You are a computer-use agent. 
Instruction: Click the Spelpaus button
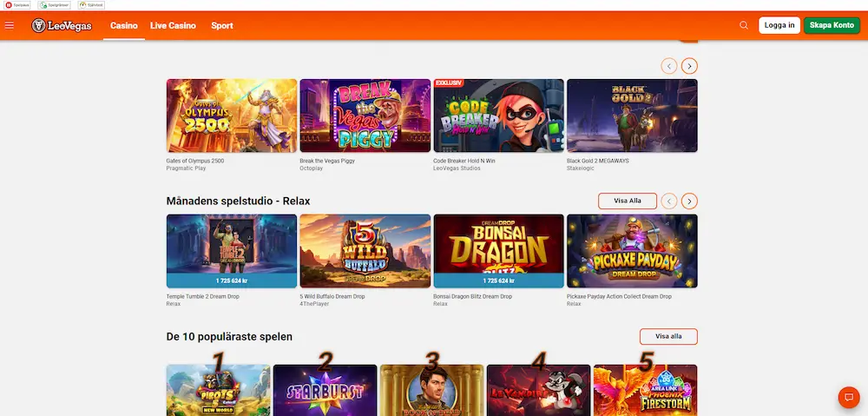(17, 5)
